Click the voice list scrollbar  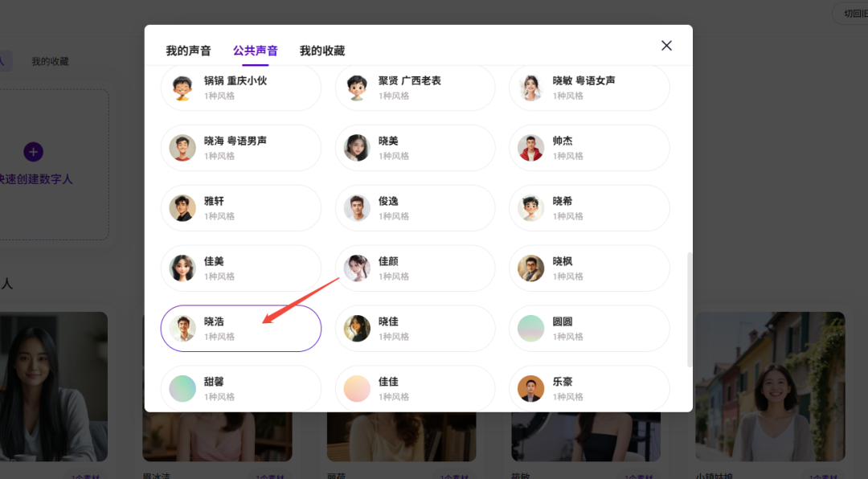[x=690, y=309]
